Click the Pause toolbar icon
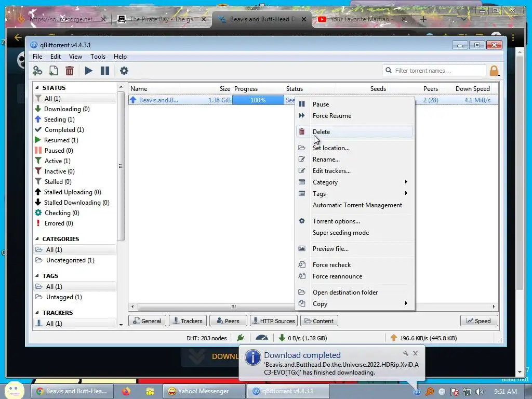Viewport: 532px width, 399px height. point(105,71)
